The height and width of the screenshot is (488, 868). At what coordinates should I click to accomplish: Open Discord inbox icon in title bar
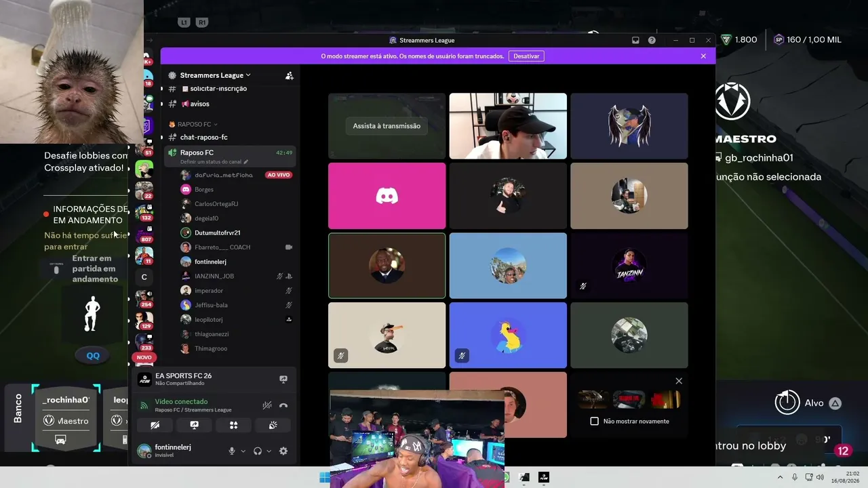635,40
